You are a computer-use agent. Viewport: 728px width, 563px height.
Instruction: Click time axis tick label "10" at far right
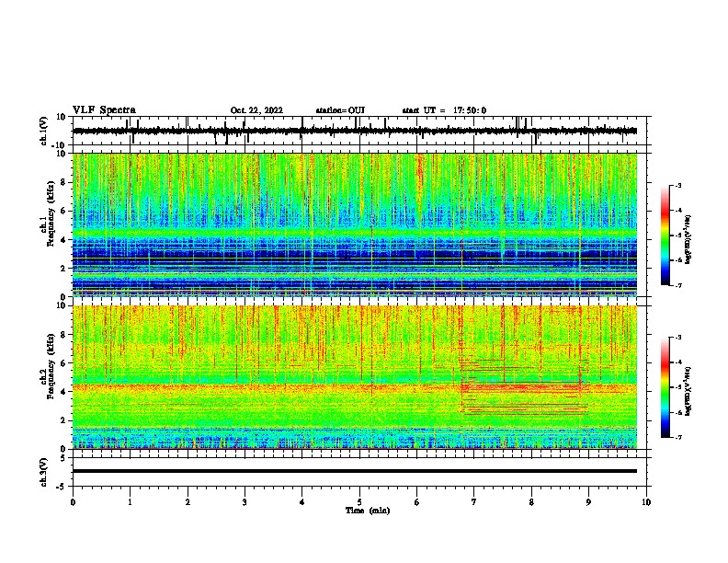pos(646,502)
